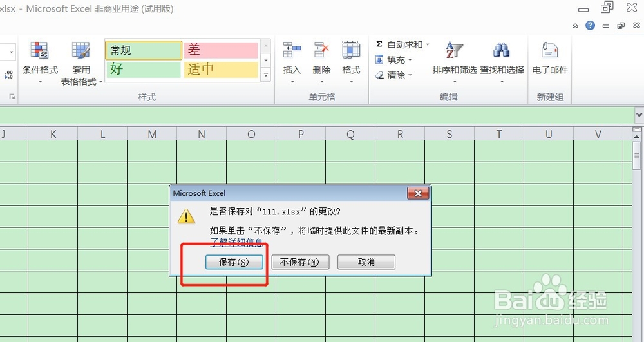Open the Clear (清除) menu
644x342 pixels.
click(x=393, y=75)
